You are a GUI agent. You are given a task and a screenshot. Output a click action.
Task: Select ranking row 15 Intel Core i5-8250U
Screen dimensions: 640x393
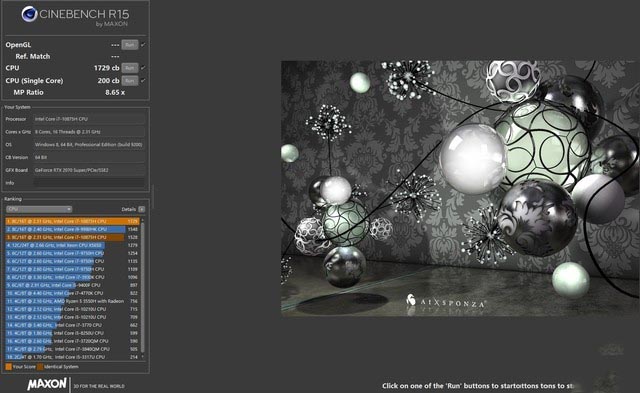72,333
